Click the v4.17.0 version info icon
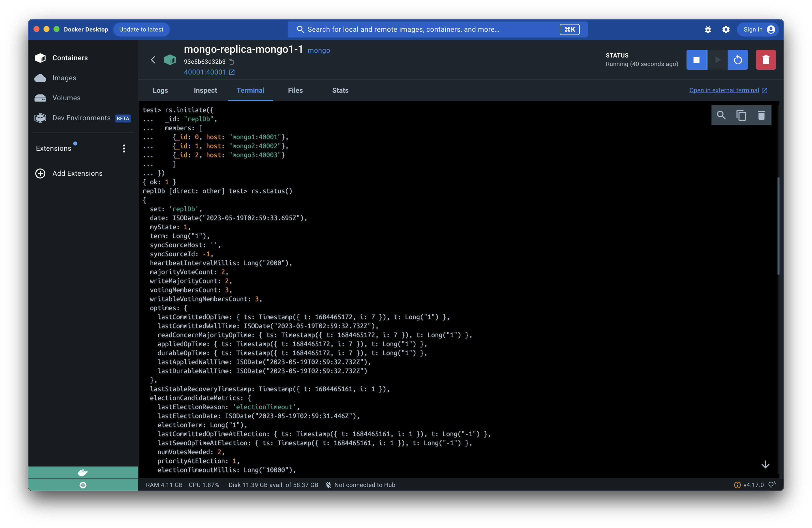Screen dimensions: 812x528 pyautogui.click(x=737, y=485)
